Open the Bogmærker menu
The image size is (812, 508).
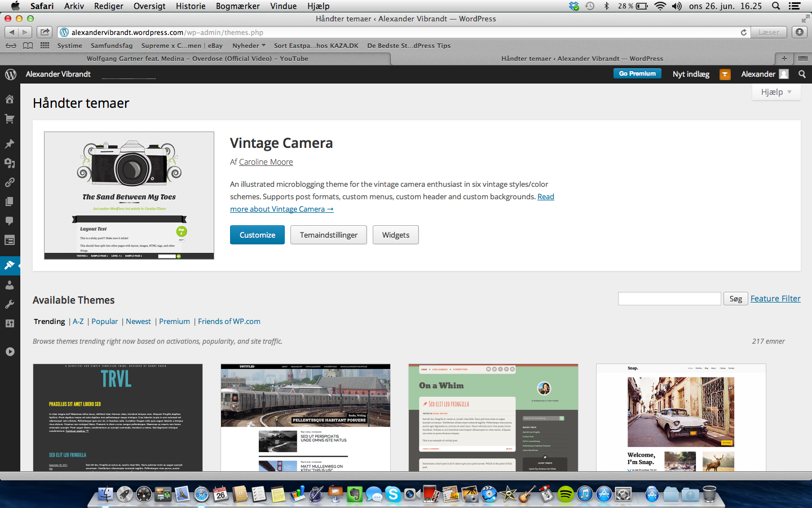238,6
